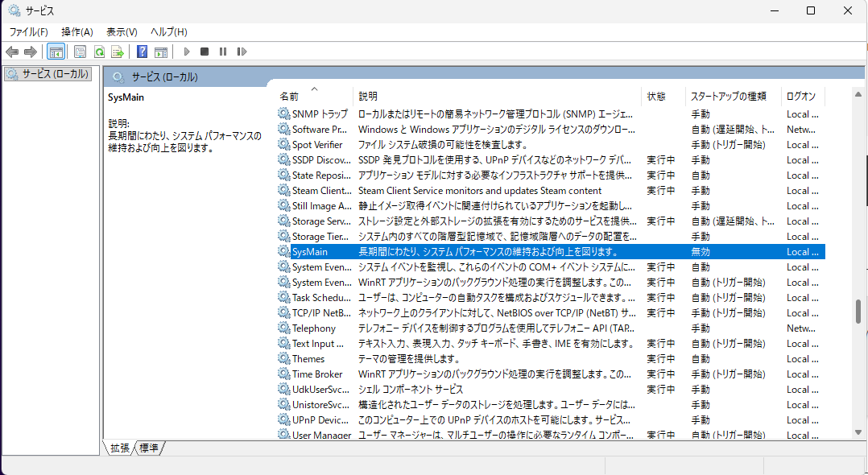The width and height of the screenshot is (868, 475).
Task: Click the Back arrow in the toolbar
Action: (x=12, y=52)
